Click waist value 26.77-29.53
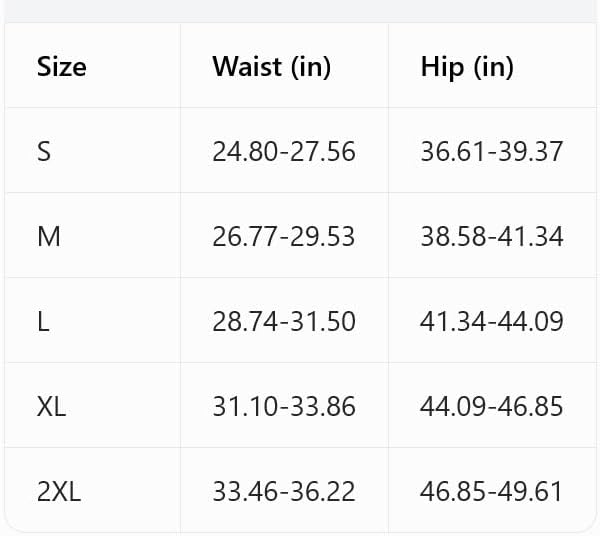This screenshot has height=536, width=600. pos(284,236)
